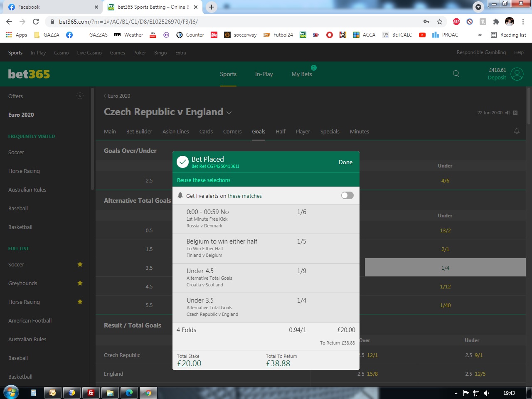This screenshot has width=532, height=399.
Task: Open the Chrome extensions puzzle icon
Action: [x=496, y=22]
